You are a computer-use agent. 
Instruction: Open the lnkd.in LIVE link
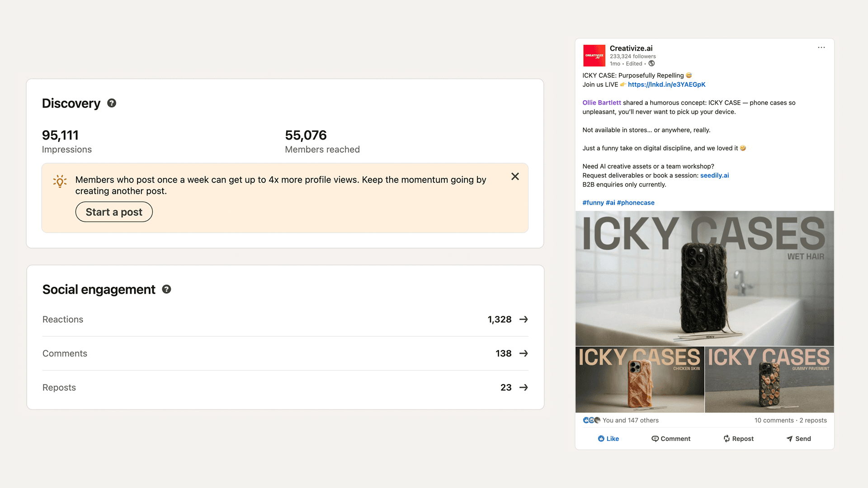click(x=666, y=84)
